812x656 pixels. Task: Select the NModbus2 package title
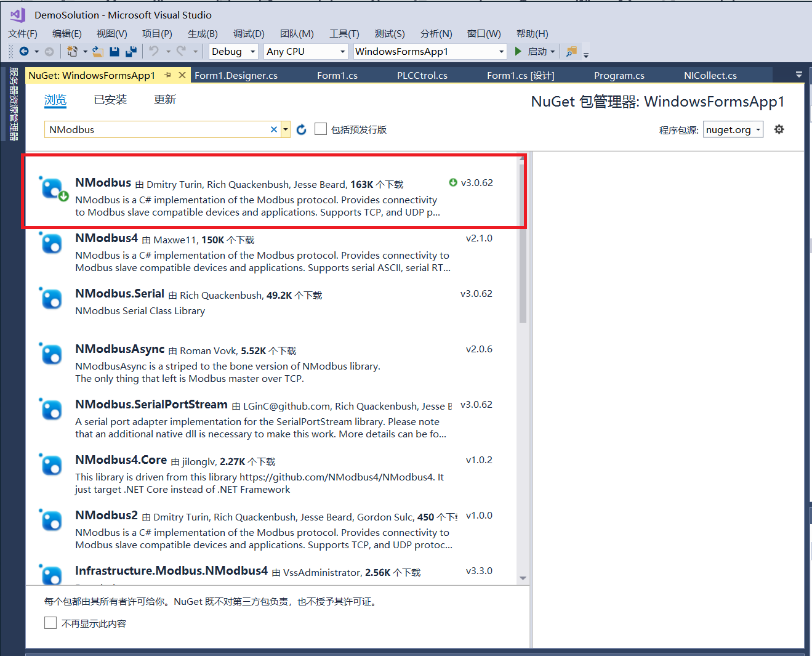pyautogui.click(x=107, y=516)
